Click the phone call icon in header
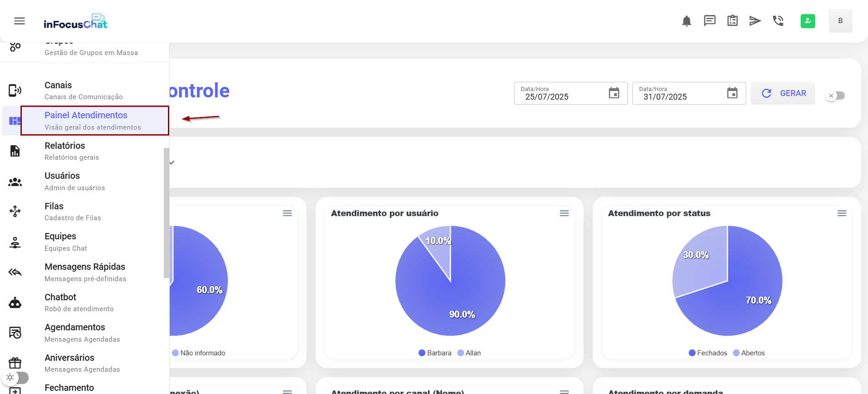 pos(778,21)
